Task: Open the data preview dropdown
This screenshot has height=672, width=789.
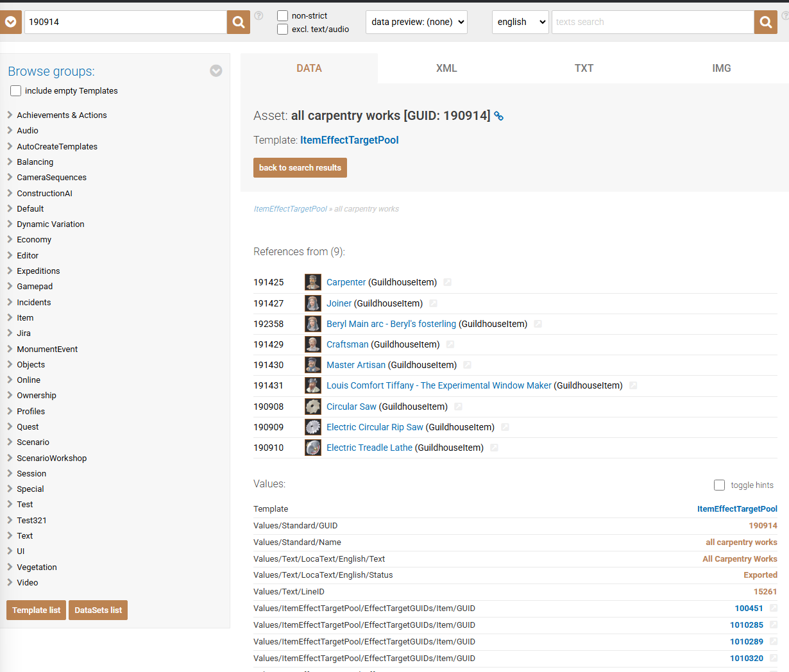Action: 416,22
